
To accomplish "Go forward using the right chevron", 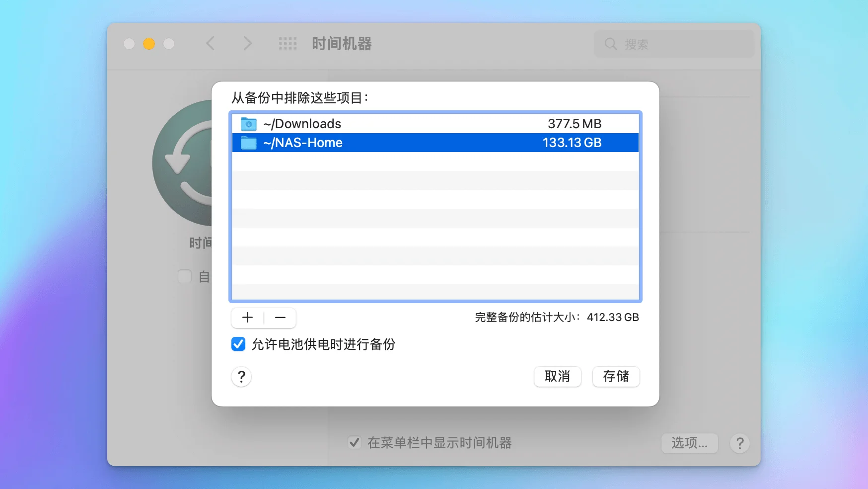I will pyautogui.click(x=247, y=44).
